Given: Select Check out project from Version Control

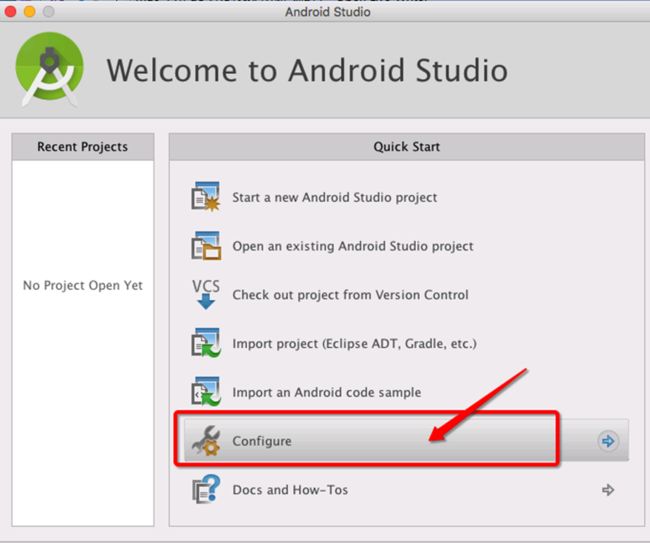Looking at the screenshot, I should (350, 295).
